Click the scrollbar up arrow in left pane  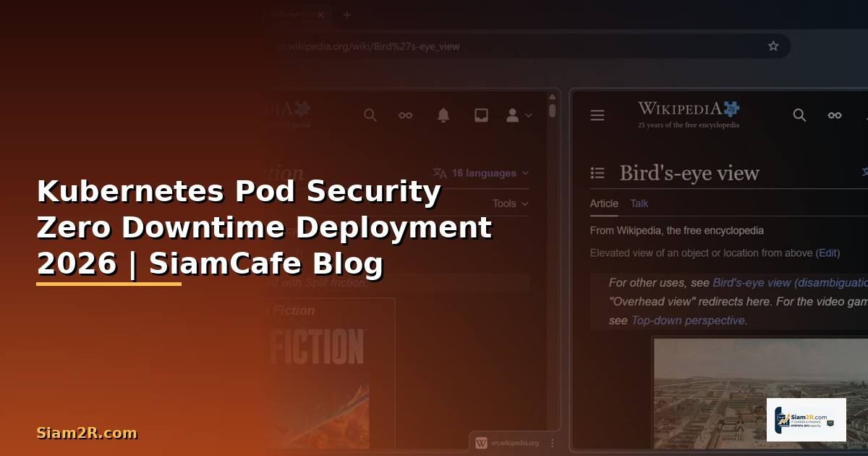tap(553, 96)
